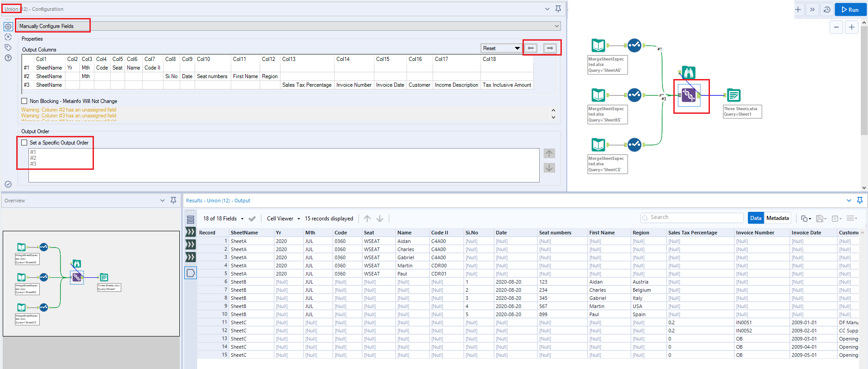
Task: Expand the Reset dropdown
Action: click(501, 48)
